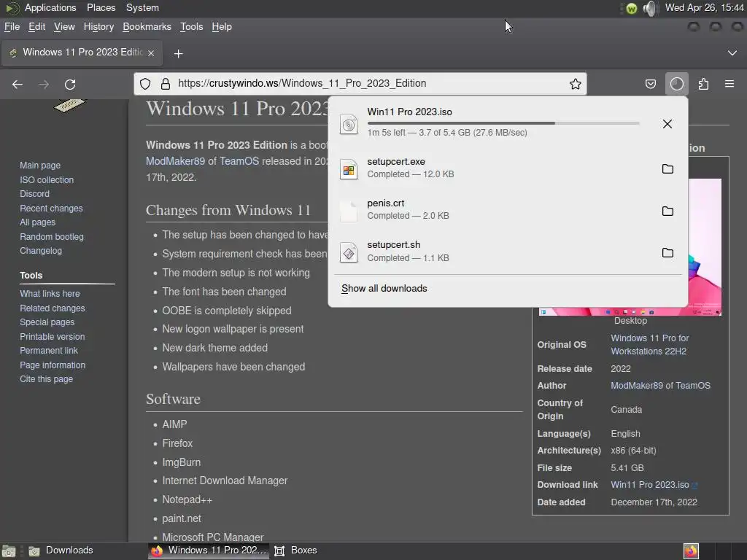The height and width of the screenshot is (560, 747).
Task: Follow the ModMaker89 of TeamOS author link
Action: point(660,386)
